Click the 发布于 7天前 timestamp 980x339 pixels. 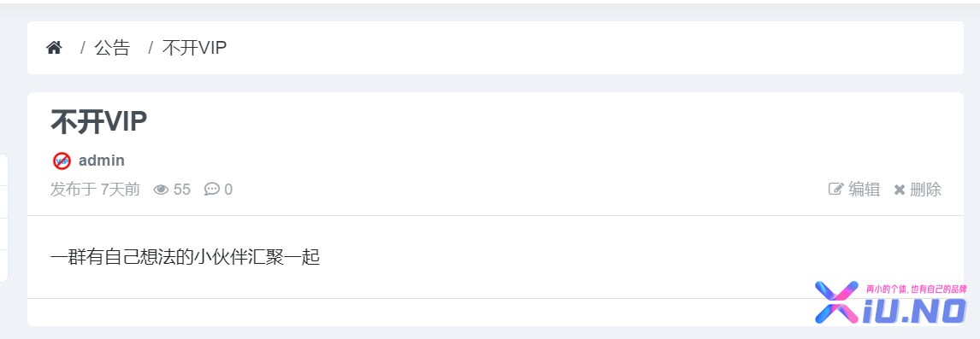point(95,190)
